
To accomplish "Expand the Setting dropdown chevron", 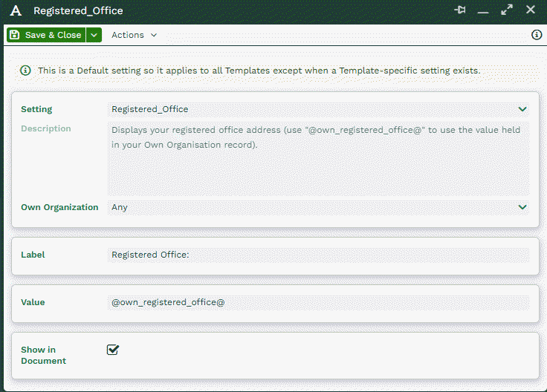I will (522, 109).
